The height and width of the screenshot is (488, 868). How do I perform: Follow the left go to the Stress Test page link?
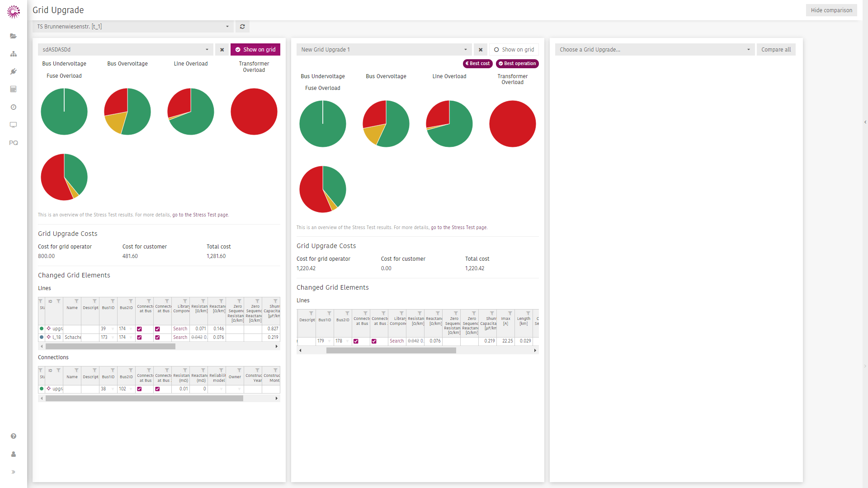pyautogui.click(x=200, y=215)
